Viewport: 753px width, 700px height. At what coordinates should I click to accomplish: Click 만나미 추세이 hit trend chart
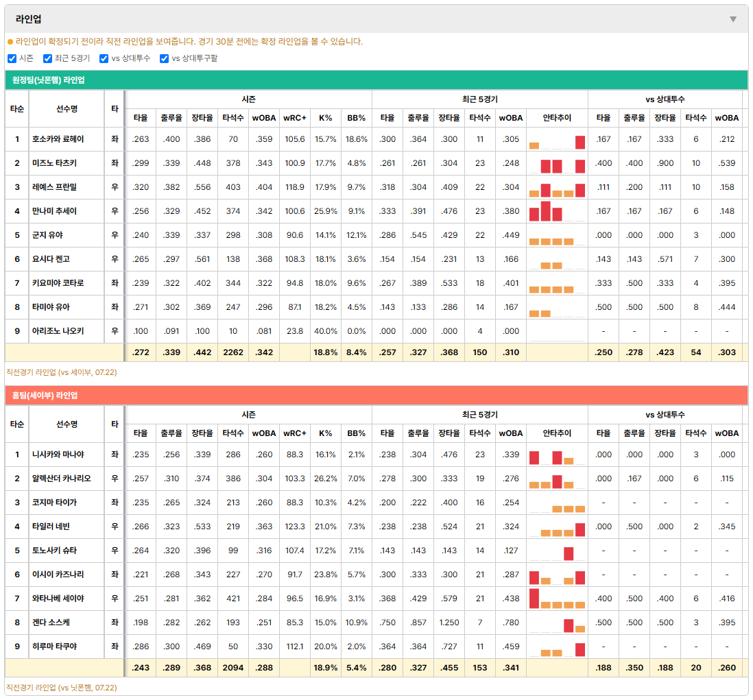(557, 211)
